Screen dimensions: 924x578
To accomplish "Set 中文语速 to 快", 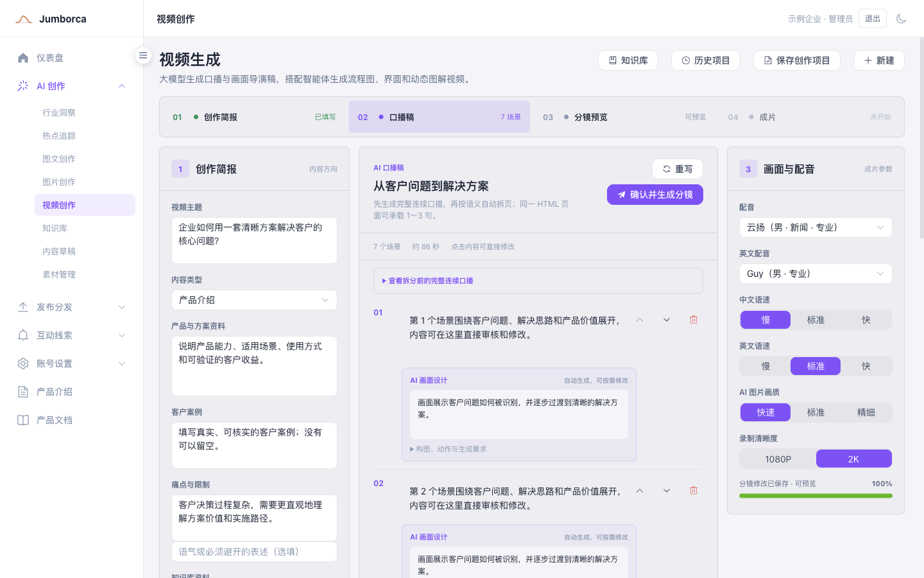I will click(866, 320).
